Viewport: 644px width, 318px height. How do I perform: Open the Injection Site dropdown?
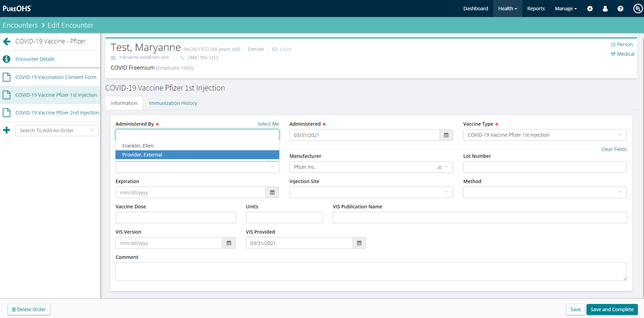371,192
